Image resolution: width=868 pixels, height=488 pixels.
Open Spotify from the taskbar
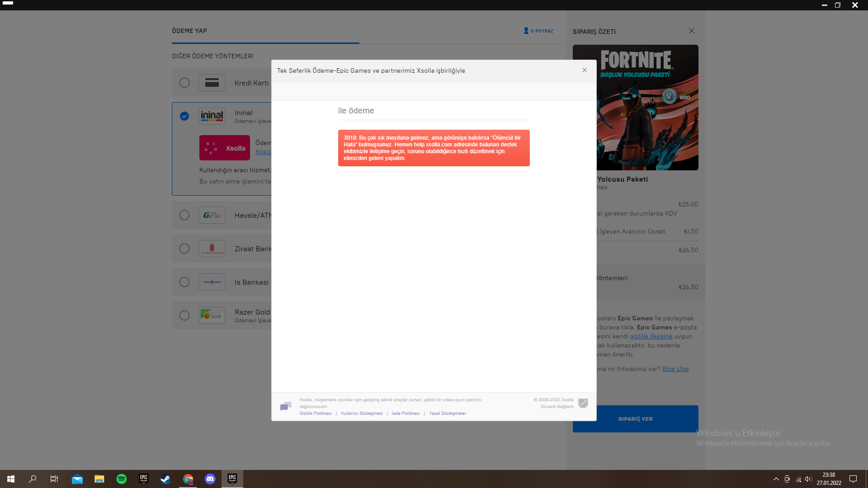122,479
